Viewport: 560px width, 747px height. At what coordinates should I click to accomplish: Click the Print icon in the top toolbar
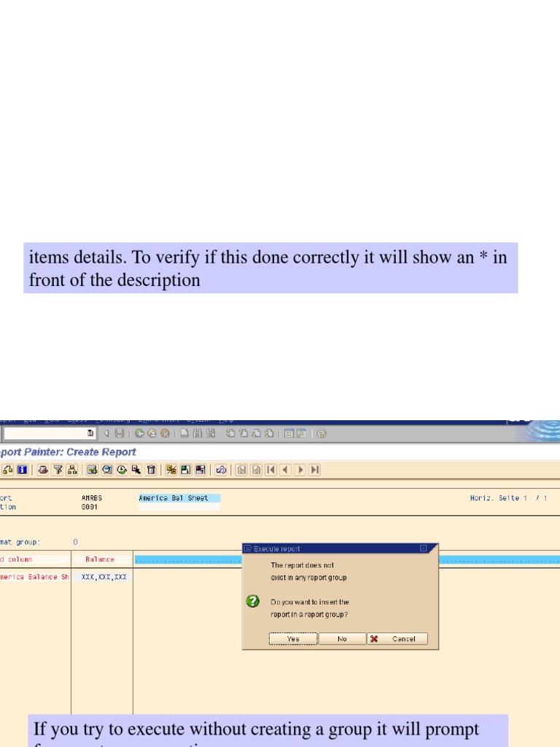pos(184,433)
